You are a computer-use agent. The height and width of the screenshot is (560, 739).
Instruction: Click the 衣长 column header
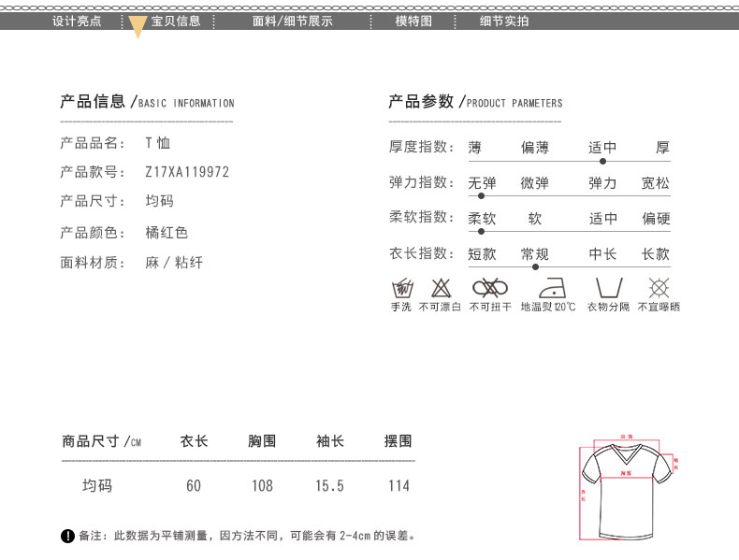[194, 441]
